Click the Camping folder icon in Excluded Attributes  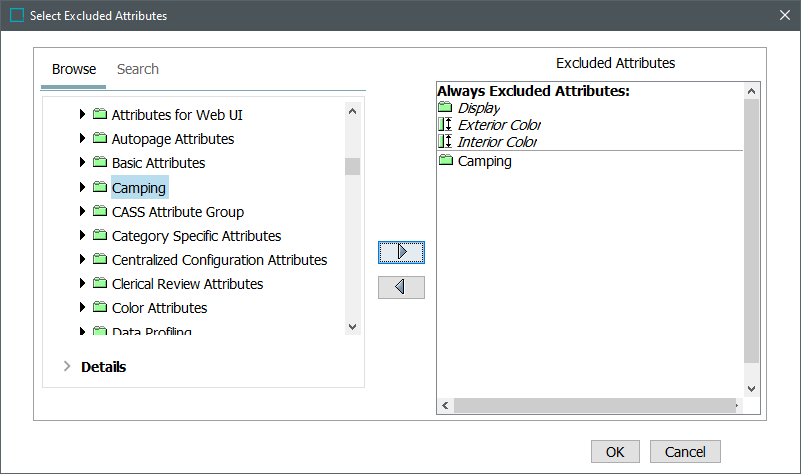click(446, 161)
